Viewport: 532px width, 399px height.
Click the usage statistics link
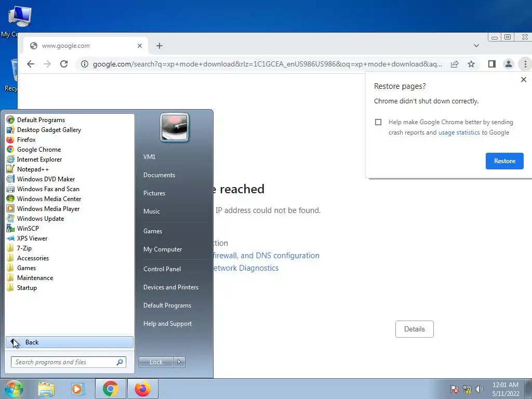(x=459, y=132)
